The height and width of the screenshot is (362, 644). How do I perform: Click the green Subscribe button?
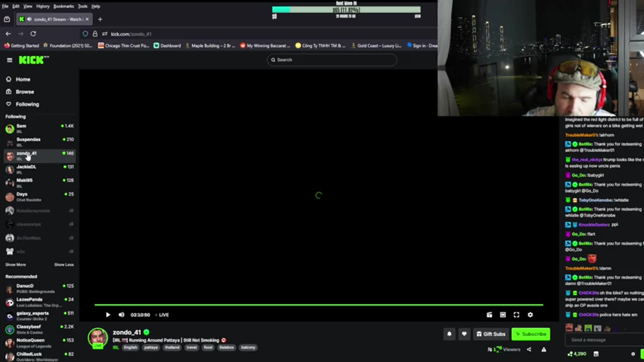531,334
